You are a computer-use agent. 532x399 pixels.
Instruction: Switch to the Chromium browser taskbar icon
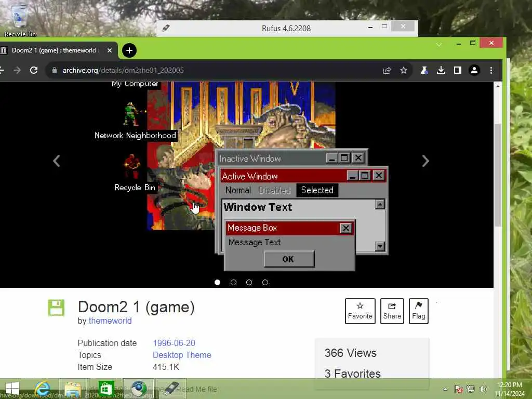[138, 389]
